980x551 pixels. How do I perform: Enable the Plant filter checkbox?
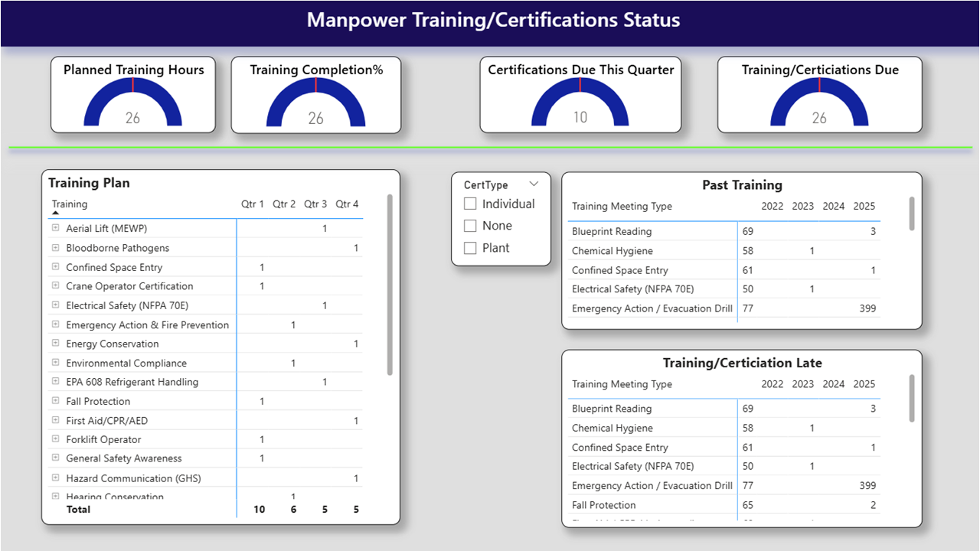point(472,247)
